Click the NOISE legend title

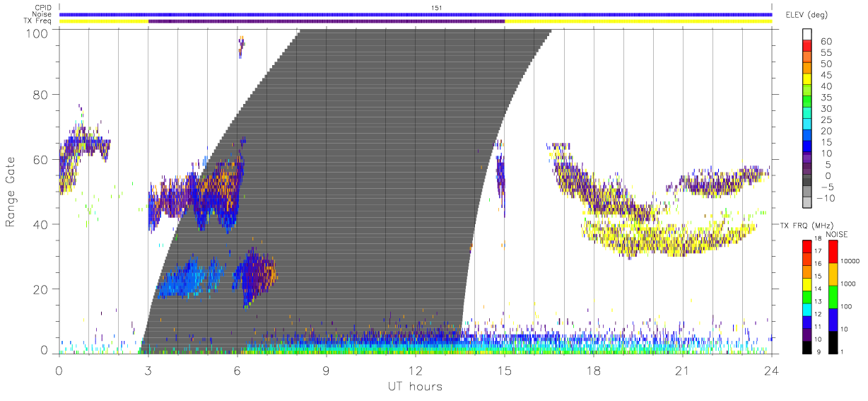tap(838, 234)
